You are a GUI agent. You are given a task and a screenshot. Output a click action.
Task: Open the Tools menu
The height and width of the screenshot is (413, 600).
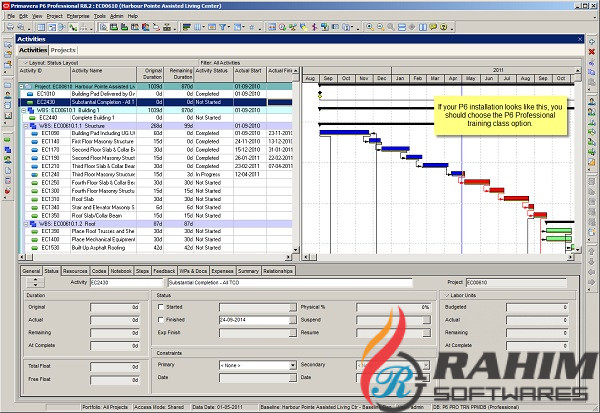click(x=99, y=16)
